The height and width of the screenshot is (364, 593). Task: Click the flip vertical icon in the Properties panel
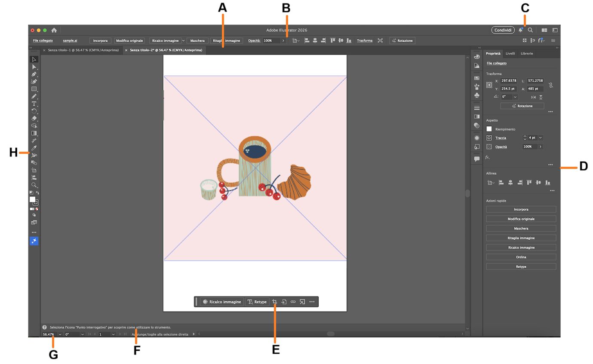[541, 98]
